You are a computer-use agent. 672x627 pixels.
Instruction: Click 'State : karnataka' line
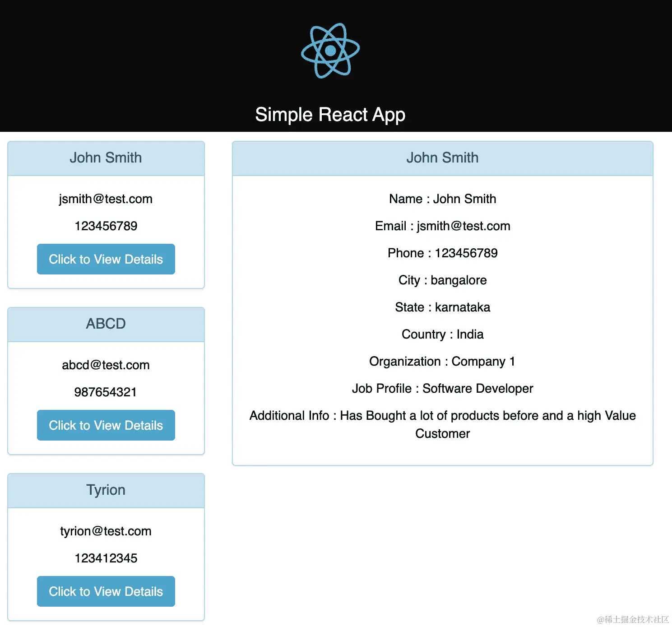click(443, 307)
